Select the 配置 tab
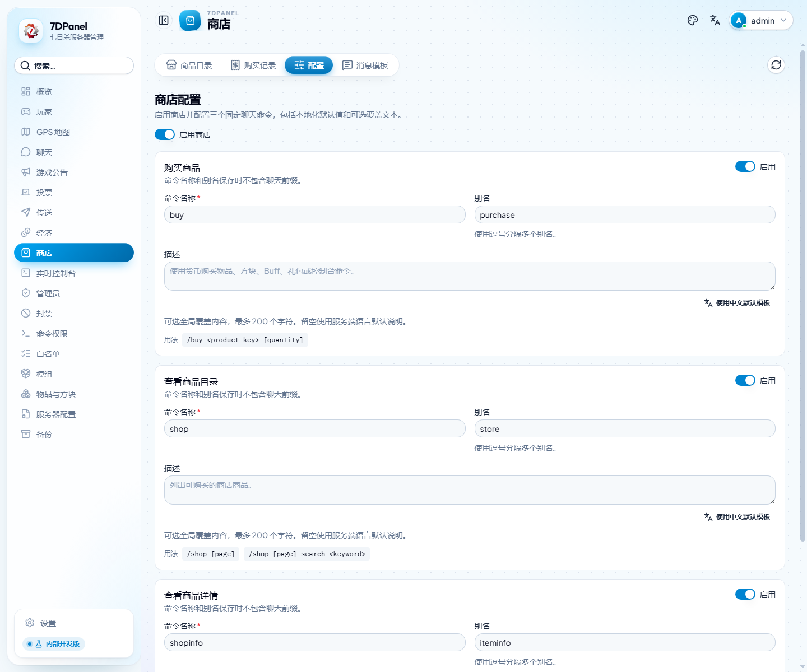 309,65
